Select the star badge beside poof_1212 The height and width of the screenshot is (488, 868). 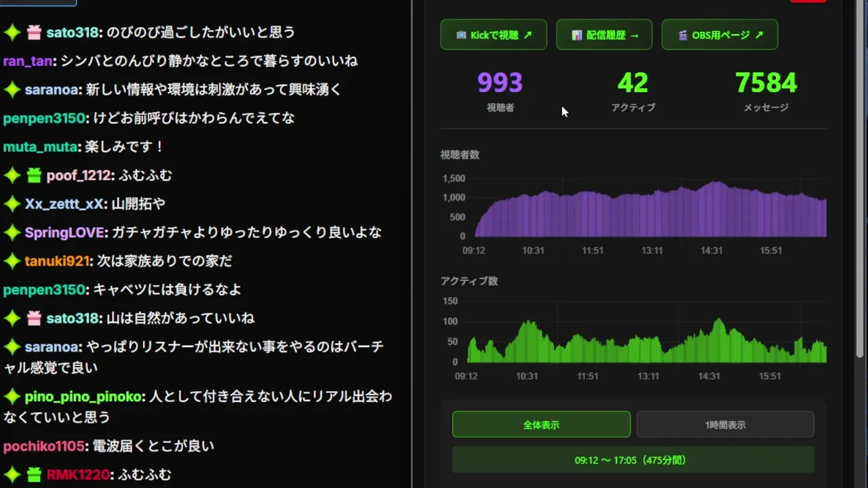point(12,176)
